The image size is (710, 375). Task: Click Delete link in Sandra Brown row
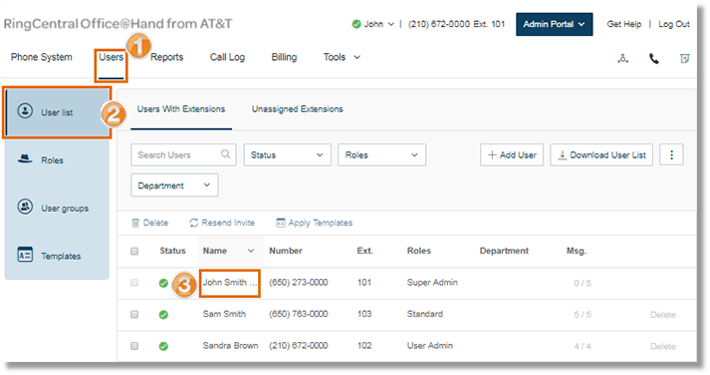(x=663, y=346)
